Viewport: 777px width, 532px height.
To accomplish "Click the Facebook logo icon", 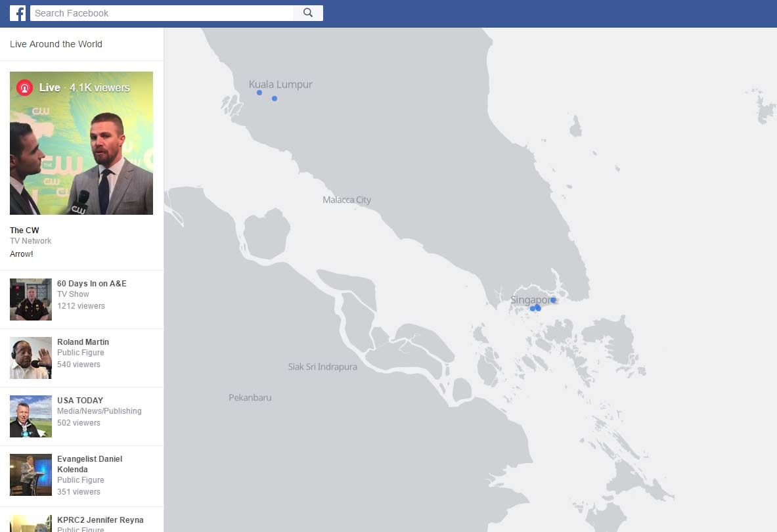I will coord(18,12).
